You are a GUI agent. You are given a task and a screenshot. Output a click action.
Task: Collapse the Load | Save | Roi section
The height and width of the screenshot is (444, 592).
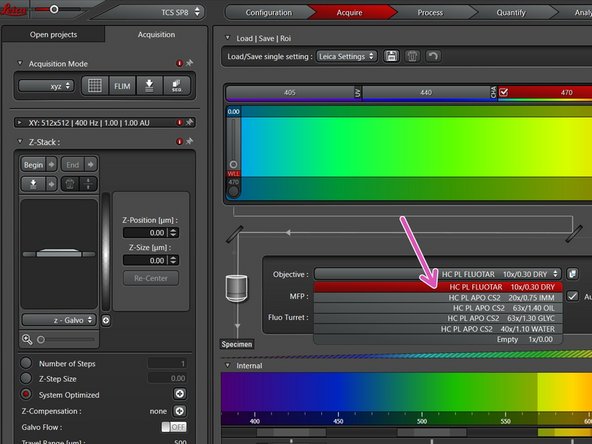(x=227, y=38)
